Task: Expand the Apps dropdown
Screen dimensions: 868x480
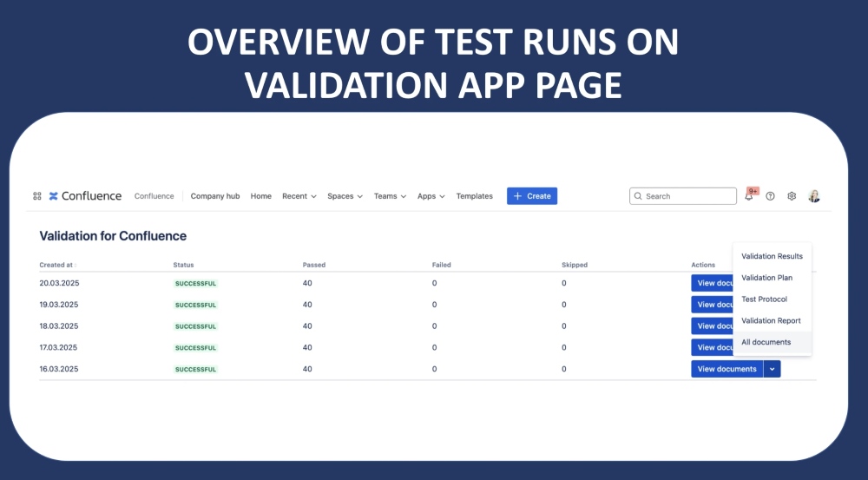Action: coord(431,196)
